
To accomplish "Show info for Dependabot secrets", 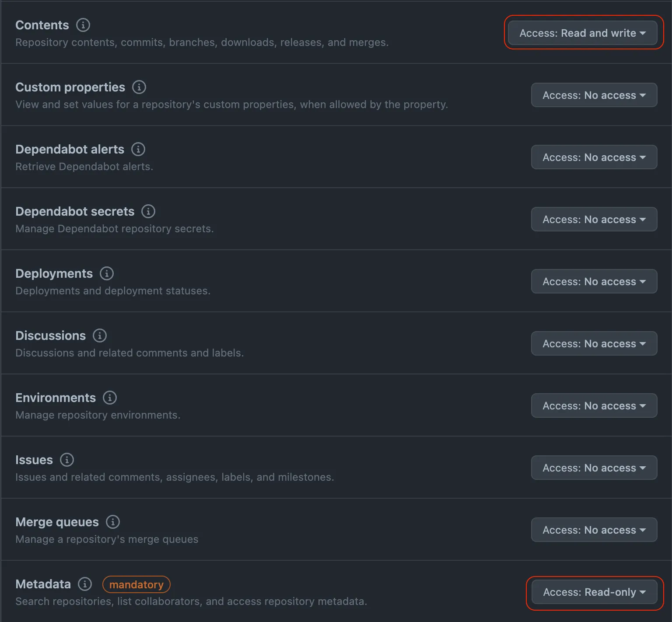I will [x=148, y=211].
